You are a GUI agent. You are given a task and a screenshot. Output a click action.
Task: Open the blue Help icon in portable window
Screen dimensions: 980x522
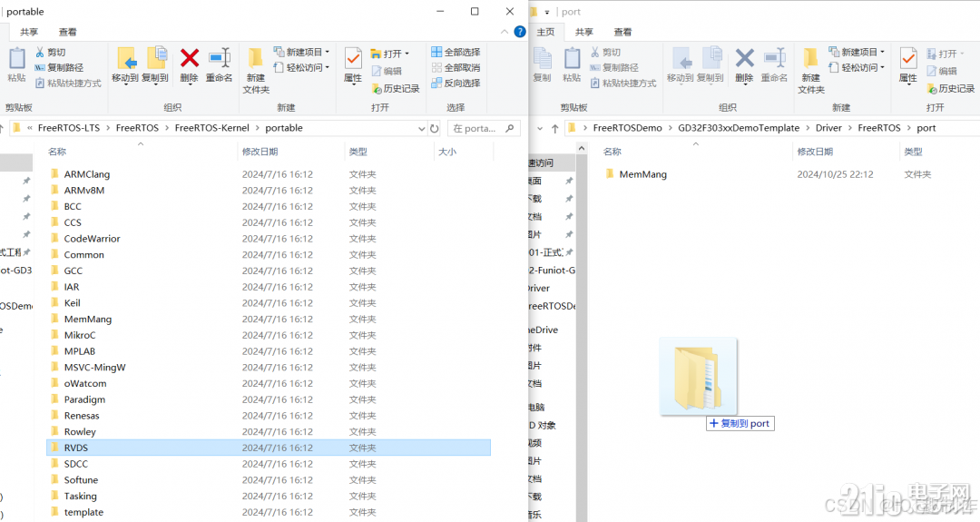tap(520, 31)
